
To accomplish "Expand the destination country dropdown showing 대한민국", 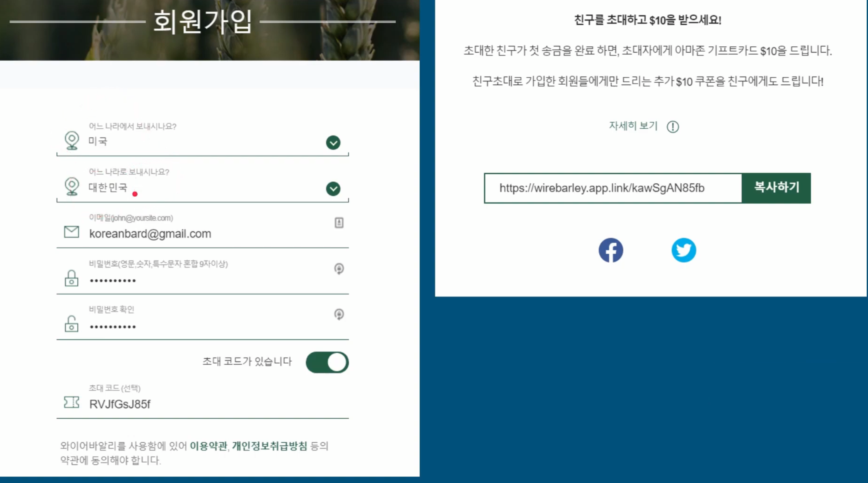I will 333,188.
